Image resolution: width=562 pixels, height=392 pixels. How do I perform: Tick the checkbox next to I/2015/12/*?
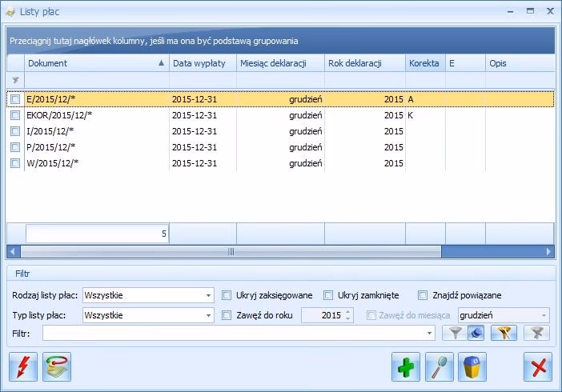pos(15,131)
